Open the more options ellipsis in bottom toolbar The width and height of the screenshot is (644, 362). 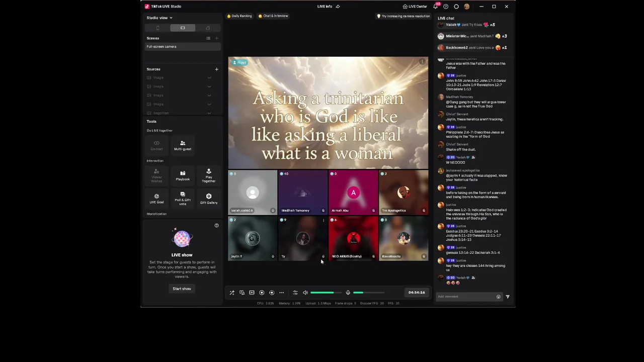pos(282,293)
